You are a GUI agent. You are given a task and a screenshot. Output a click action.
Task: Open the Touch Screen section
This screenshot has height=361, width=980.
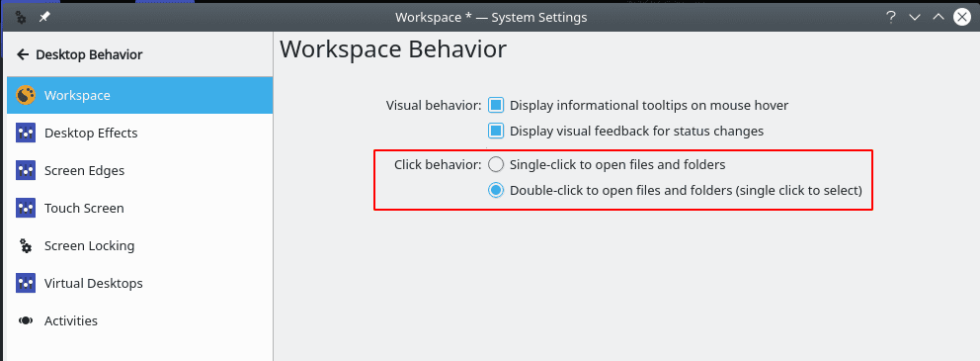(140, 208)
